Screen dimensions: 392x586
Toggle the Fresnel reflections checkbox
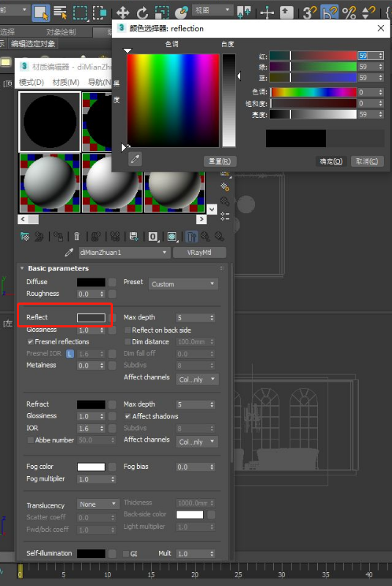coord(30,341)
